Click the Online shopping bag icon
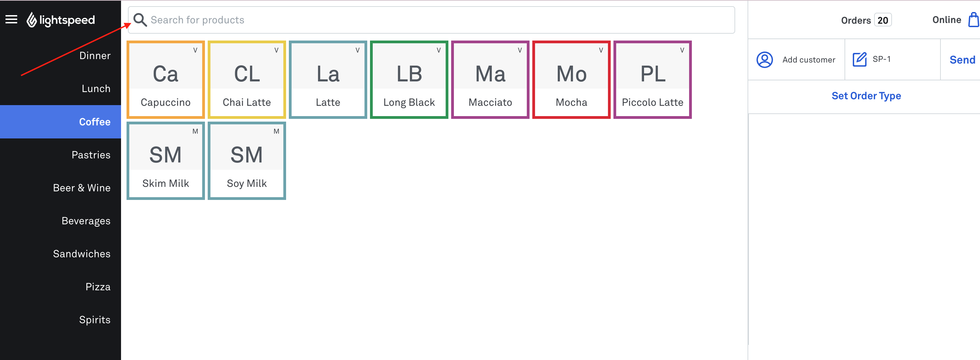 click(x=974, y=20)
